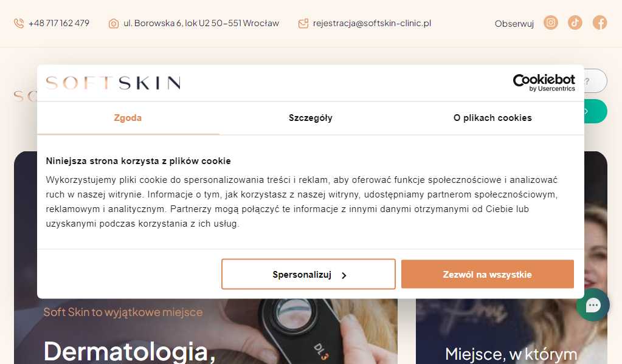Open the O plikach cookies tab
The height and width of the screenshot is (364, 622).
pyautogui.click(x=492, y=118)
